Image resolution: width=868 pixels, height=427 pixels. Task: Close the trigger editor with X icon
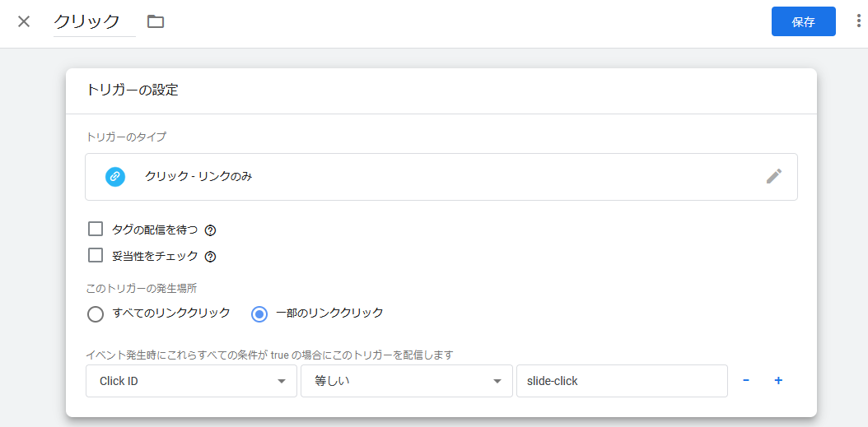(x=24, y=21)
